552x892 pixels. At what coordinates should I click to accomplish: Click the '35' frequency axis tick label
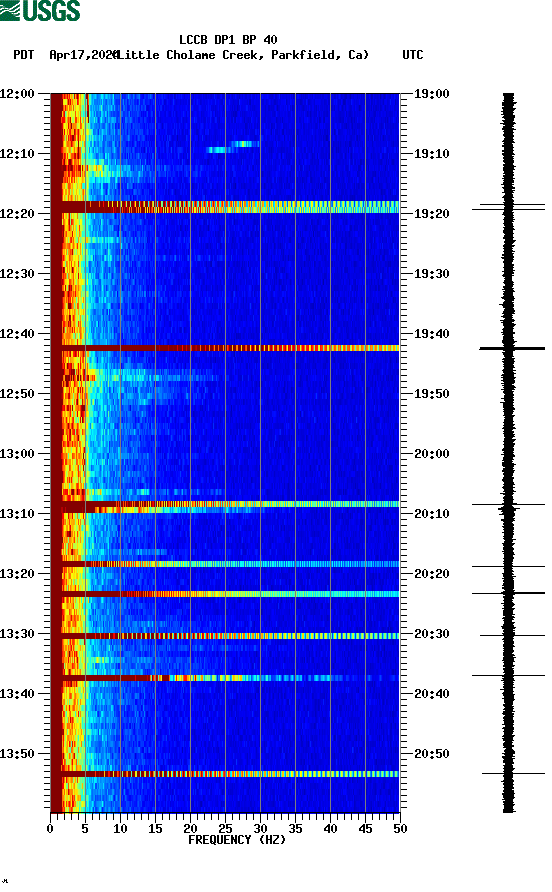295,829
